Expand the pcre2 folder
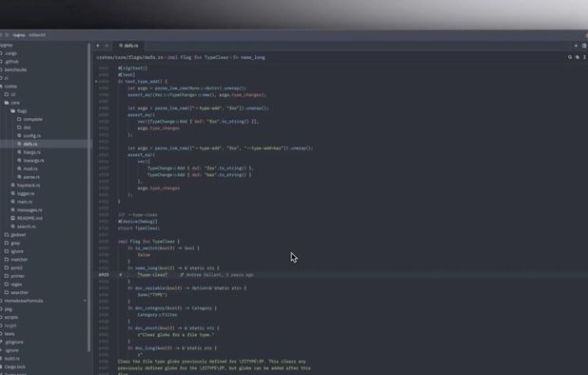 (16, 267)
